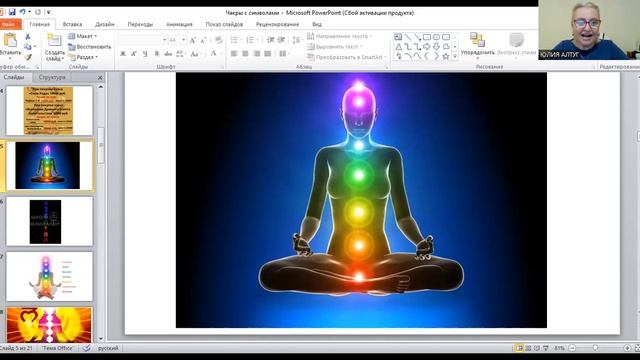
Task: Close the slides pane with the X
Action: (100, 77)
